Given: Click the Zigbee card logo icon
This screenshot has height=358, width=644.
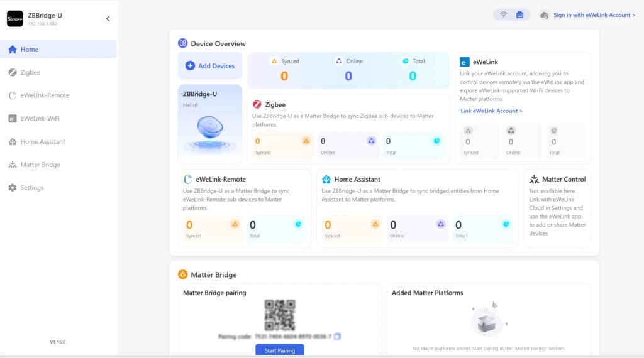Looking at the screenshot, I should click(x=257, y=104).
